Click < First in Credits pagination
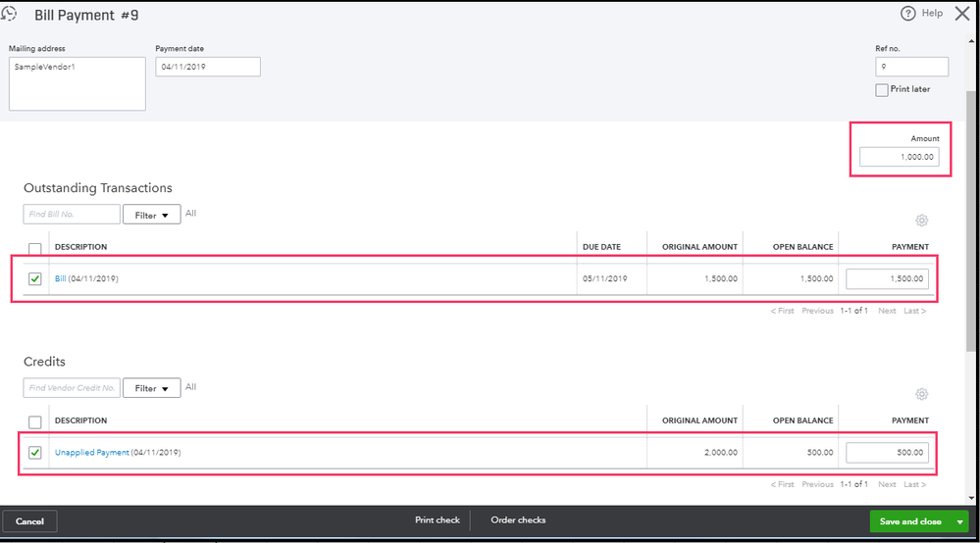 782,484
